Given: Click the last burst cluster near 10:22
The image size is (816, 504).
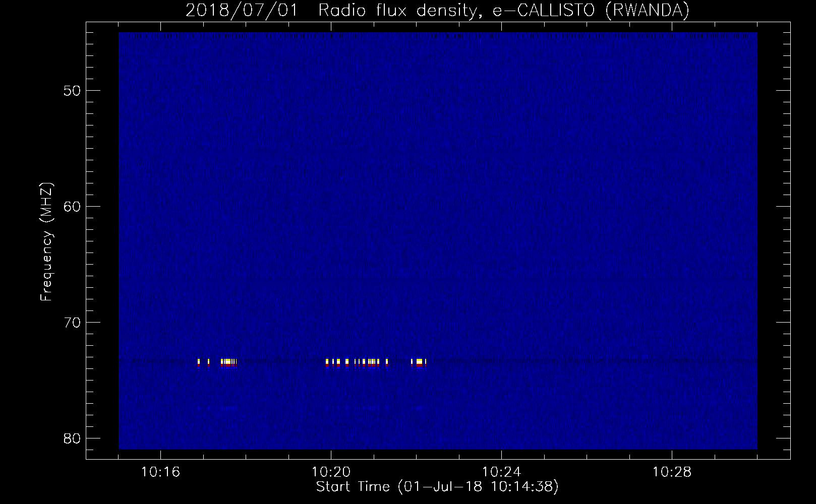Looking at the screenshot, I should 419,363.
